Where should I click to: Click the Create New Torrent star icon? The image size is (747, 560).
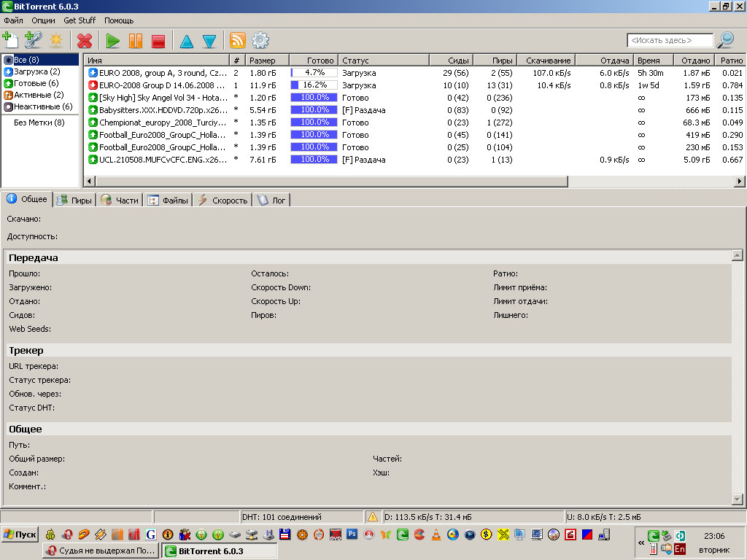55,40
